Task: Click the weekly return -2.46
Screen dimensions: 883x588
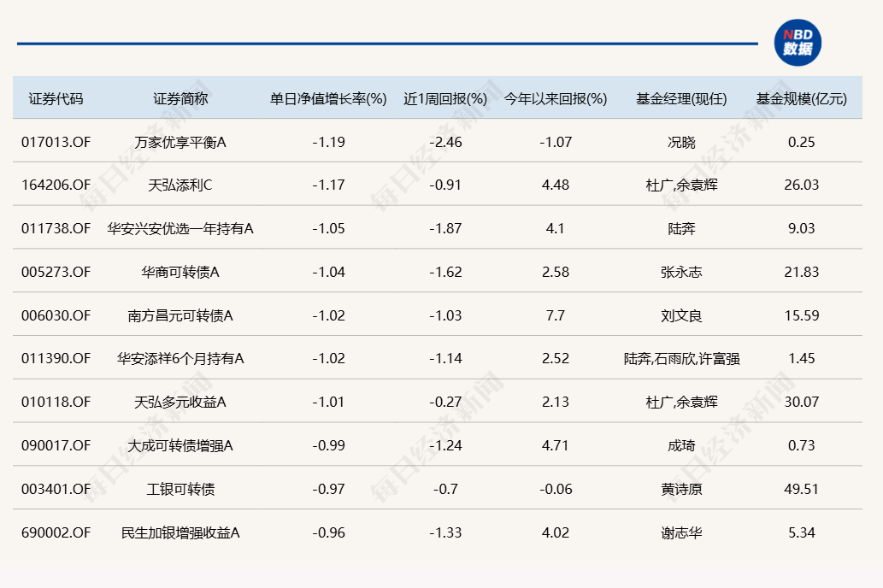Action: (x=445, y=142)
